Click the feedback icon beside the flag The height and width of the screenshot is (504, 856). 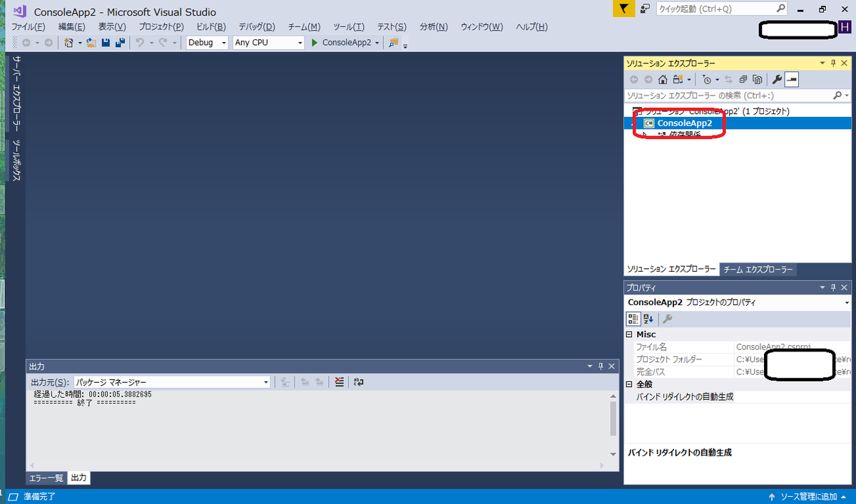tap(646, 9)
